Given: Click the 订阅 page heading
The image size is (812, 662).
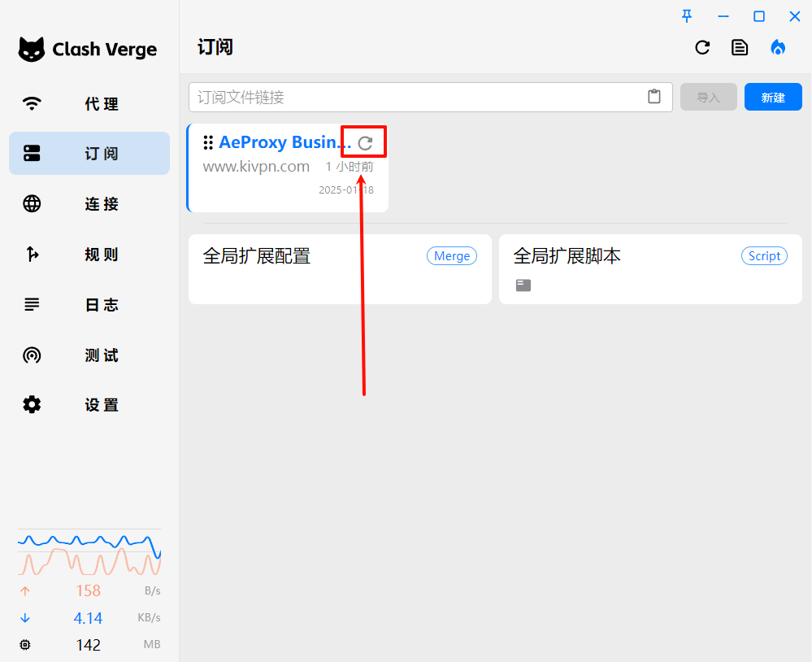Looking at the screenshot, I should point(215,48).
